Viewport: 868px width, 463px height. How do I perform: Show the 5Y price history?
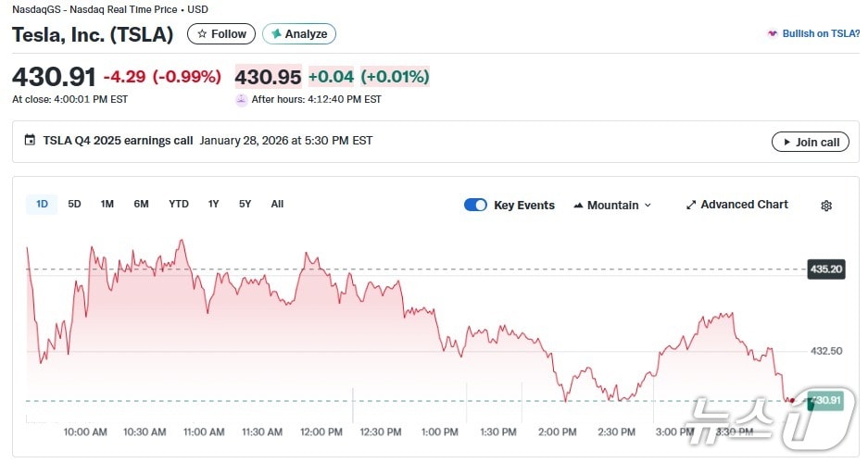[245, 205]
